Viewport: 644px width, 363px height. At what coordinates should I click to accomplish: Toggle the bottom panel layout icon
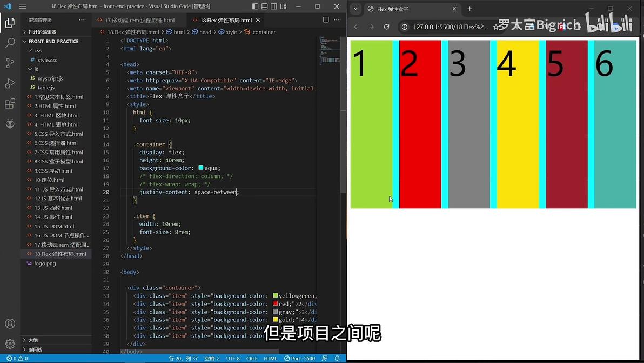point(265,6)
